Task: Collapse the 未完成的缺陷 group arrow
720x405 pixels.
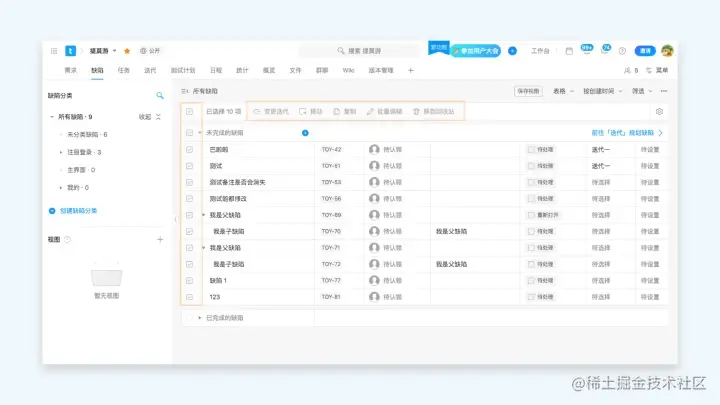Action: 200,133
